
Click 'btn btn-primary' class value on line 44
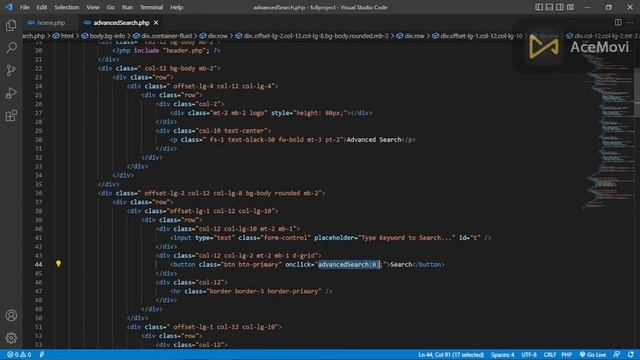[x=252, y=264]
